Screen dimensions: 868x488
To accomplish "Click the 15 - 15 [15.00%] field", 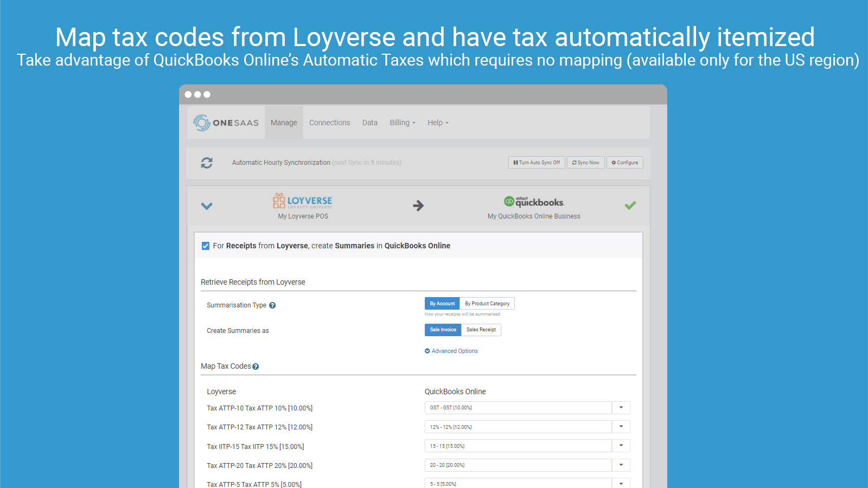I will pos(518,446).
